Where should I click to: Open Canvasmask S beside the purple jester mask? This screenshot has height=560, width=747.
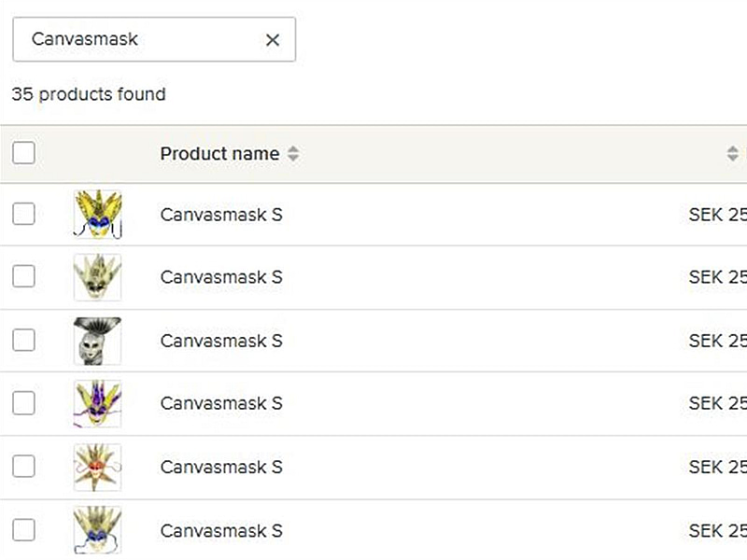pyautogui.click(x=221, y=403)
